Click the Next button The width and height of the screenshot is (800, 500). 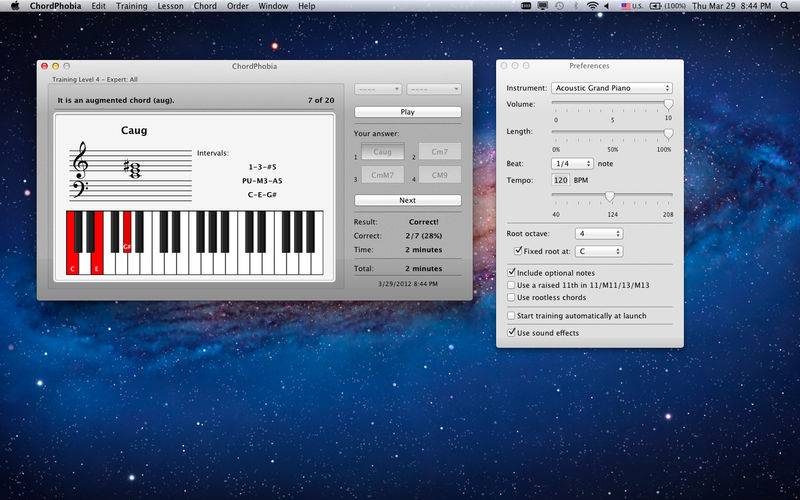click(x=408, y=200)
